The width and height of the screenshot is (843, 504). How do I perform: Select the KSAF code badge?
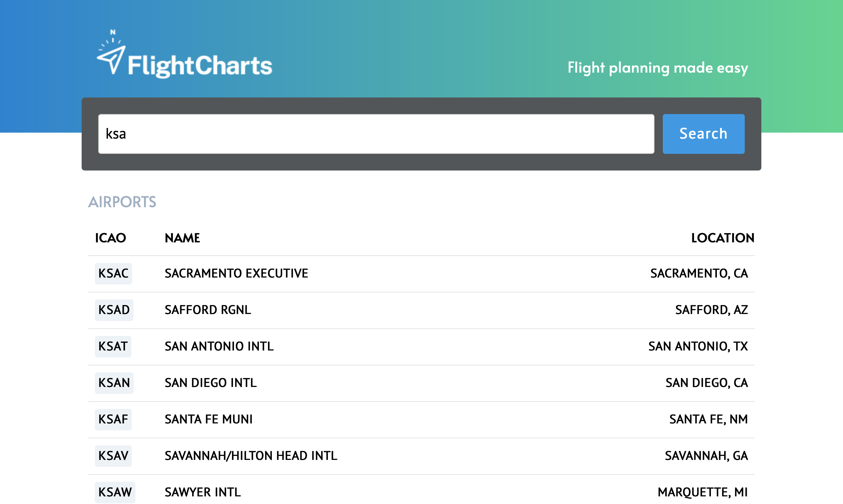(x=113, y=419)
